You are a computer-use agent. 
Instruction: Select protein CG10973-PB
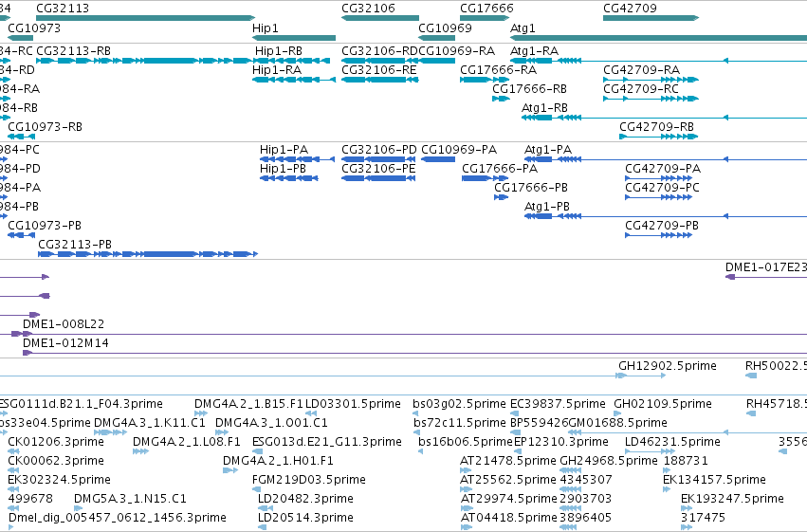click(x=21, y=235)
